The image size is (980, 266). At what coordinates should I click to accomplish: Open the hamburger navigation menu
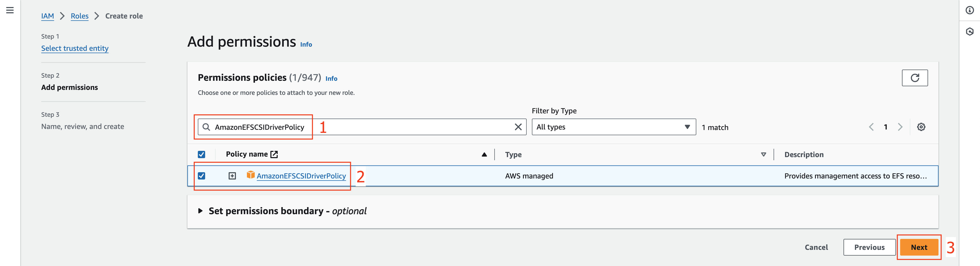coord(10,10)
